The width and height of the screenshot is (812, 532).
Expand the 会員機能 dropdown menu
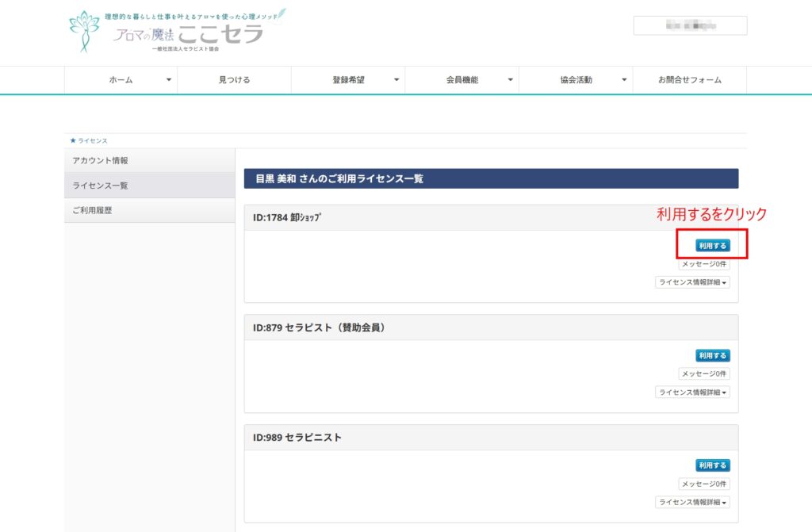coord(462,80)
